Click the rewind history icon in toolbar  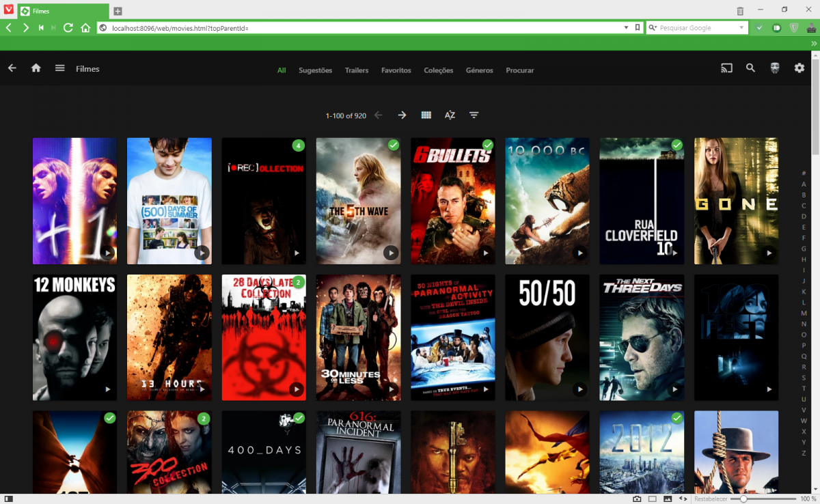pyautogui.click(x=41, y=28)
